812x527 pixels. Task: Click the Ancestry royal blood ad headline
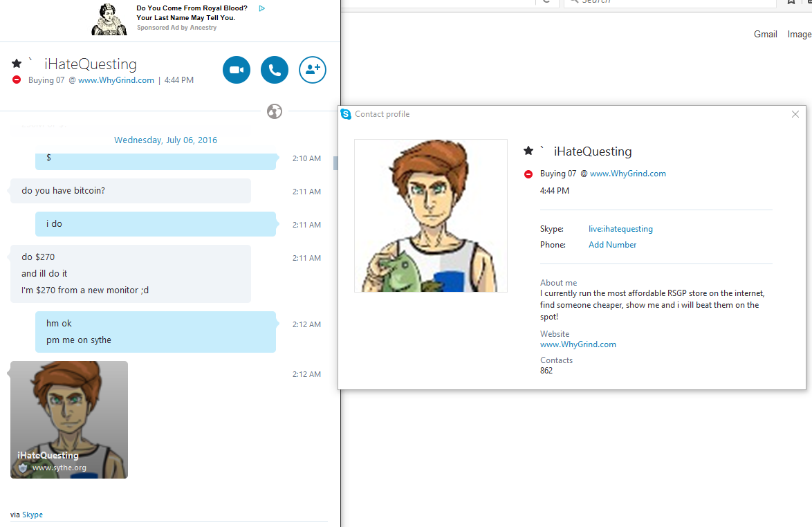coord(192,13)
